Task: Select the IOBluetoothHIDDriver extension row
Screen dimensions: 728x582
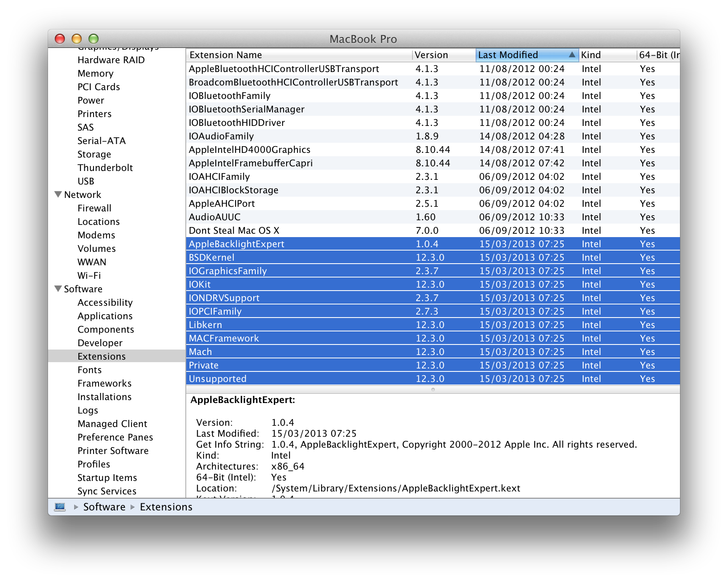Action: [433, 123]
